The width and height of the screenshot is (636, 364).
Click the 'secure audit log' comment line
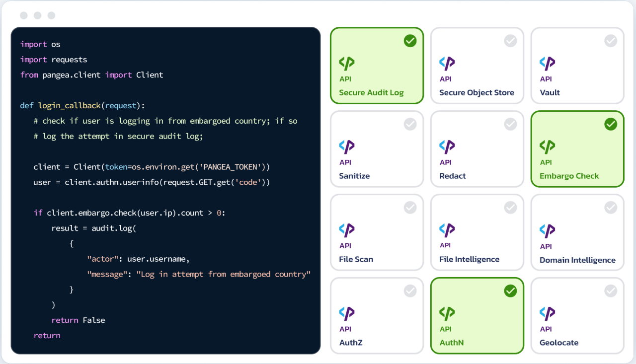pyautogui.click(x=118, y=136)
